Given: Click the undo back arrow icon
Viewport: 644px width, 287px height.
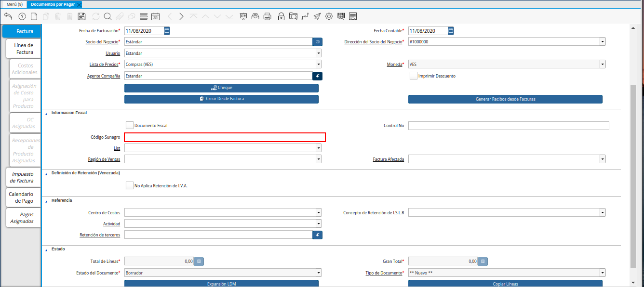Looking at the screenshot, I should pos(8,16).
